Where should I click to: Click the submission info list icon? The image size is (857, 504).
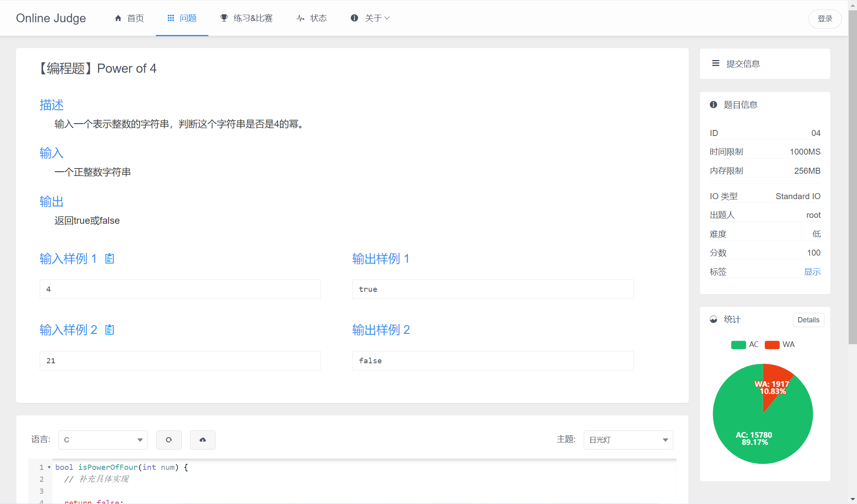(x=715, y=63)
